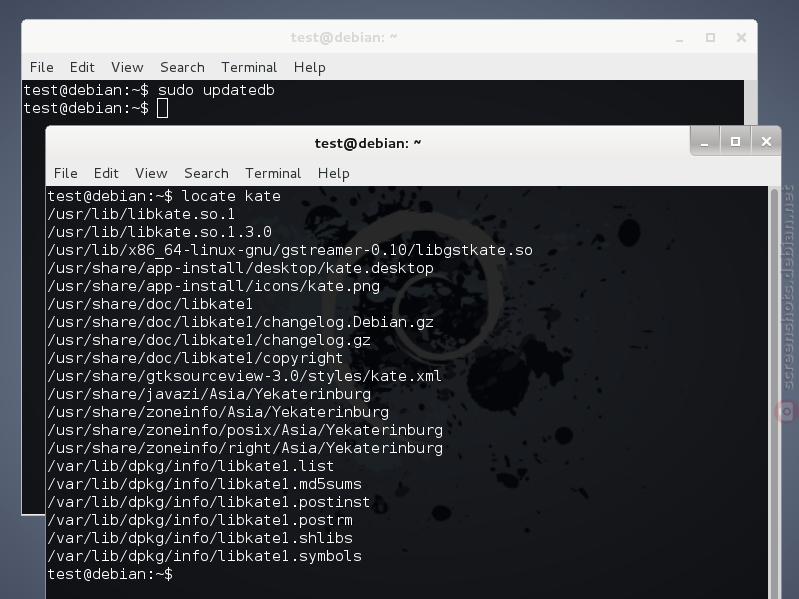Open Terminal menu in front terminal window
799x599 pixels.
click(273, 173)
